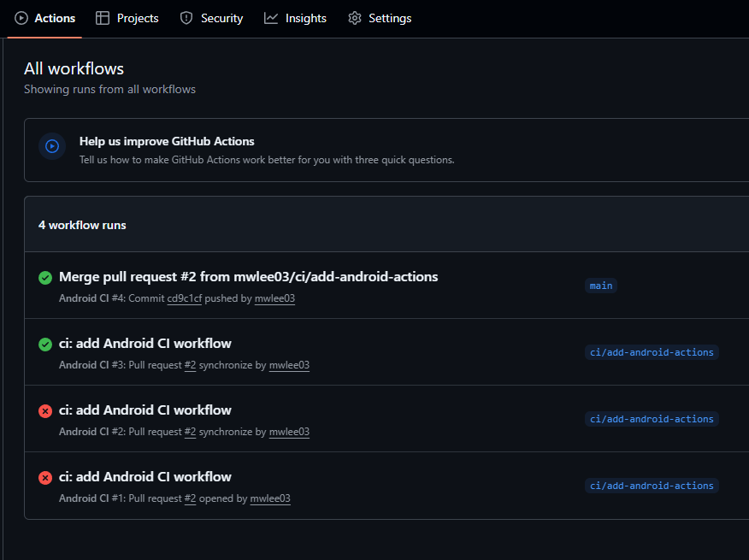Open mwlee03 profile in Android CI #1 row
Image resolution: width=749 pixels, height=560 pixels.
click(x=270, y=498)
